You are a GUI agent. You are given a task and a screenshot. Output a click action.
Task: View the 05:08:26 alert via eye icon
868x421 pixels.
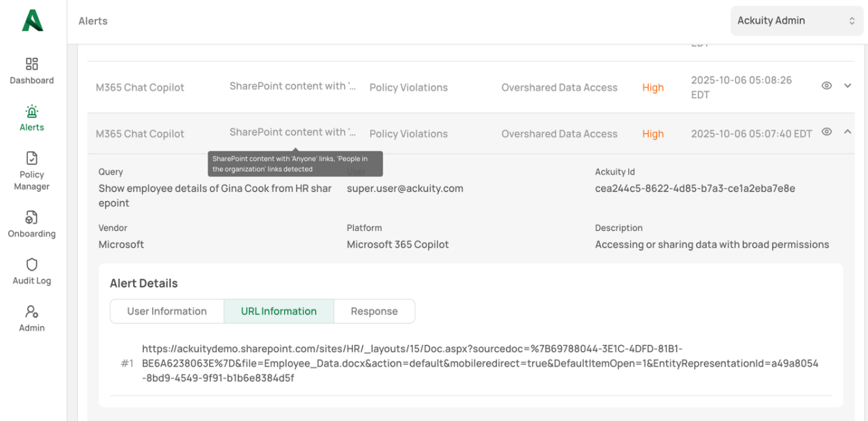[826, 86]
